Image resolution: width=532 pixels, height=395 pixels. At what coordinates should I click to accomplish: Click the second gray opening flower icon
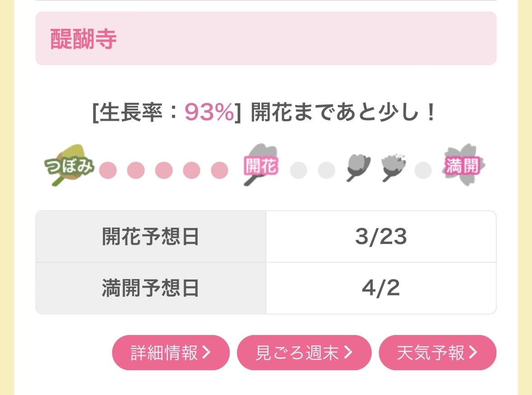coord(393,168)
